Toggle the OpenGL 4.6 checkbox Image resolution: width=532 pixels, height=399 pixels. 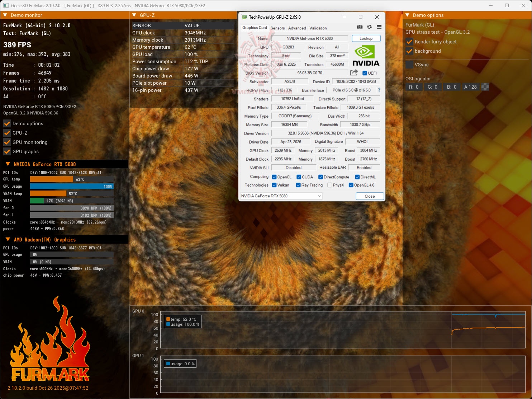[x=351, y=185]
